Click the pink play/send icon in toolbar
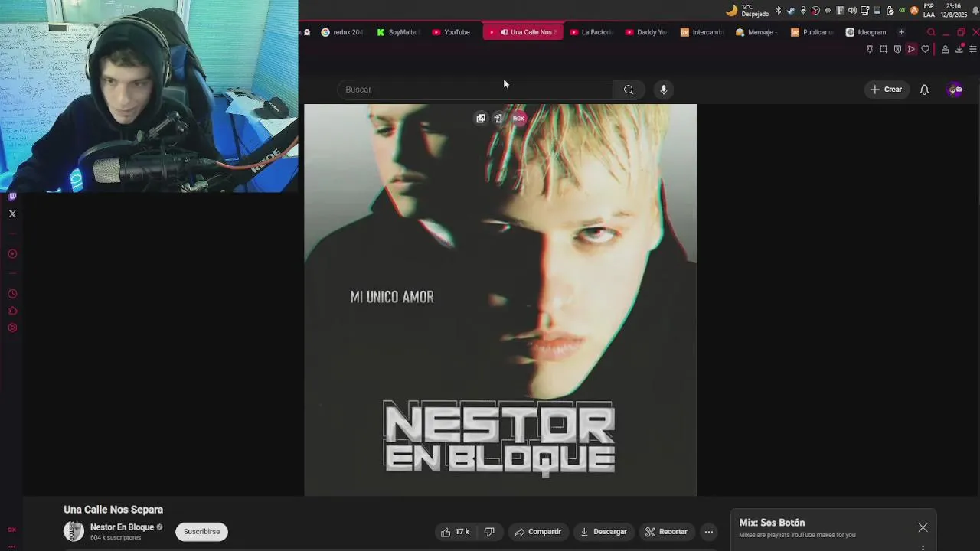This screenshot has height=551, width=980. (x=911, y=49)
